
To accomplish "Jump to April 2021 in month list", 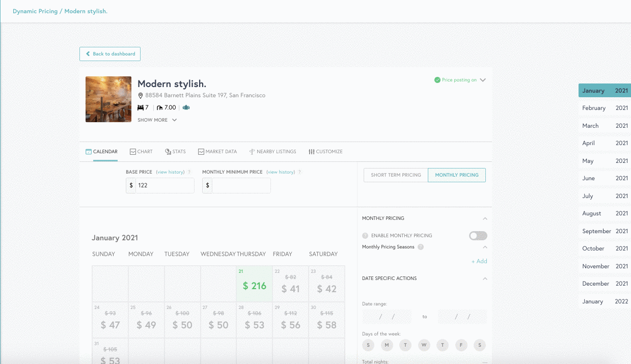I will pyautogui.click(x=605, y=143).
